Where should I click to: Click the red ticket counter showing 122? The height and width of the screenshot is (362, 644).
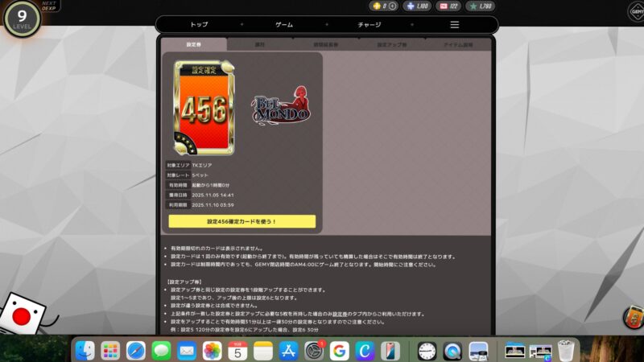pos(449,6)
